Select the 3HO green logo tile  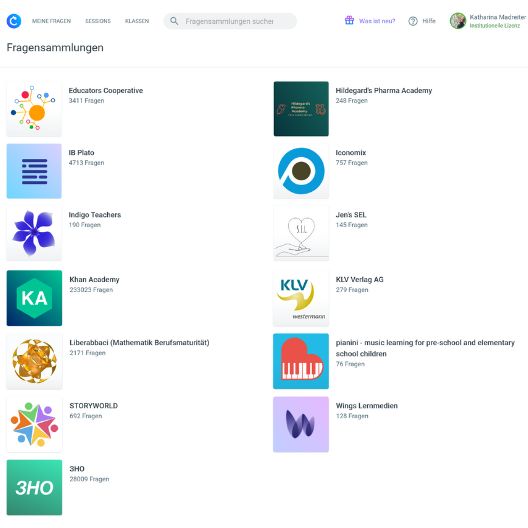pos(34,488)
